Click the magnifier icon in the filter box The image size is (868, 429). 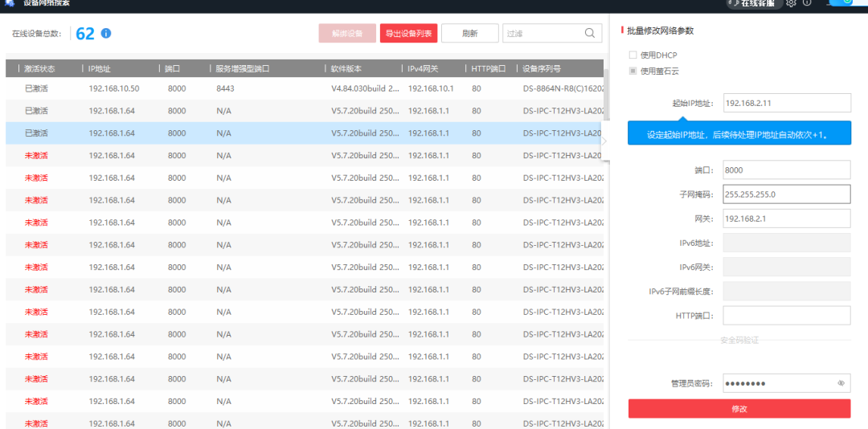click(x=590, y=33)
